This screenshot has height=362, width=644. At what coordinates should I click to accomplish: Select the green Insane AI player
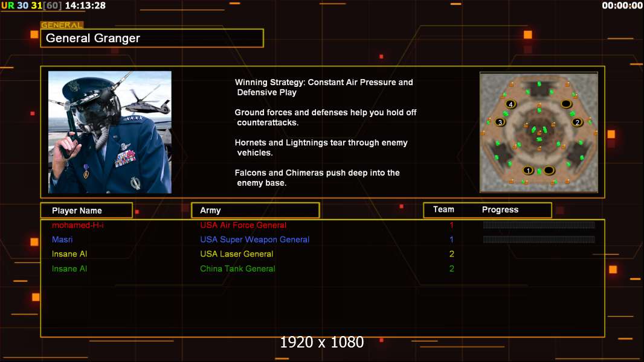coord(69,269)
